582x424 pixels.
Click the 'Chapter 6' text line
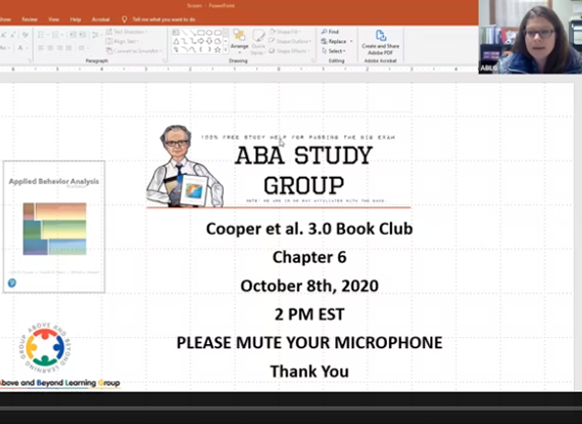309,257
